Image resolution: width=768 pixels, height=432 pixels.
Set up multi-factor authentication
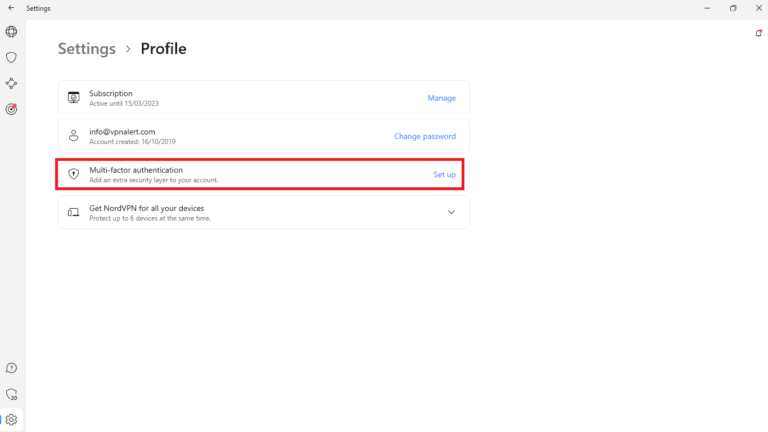tap(444, 174)
